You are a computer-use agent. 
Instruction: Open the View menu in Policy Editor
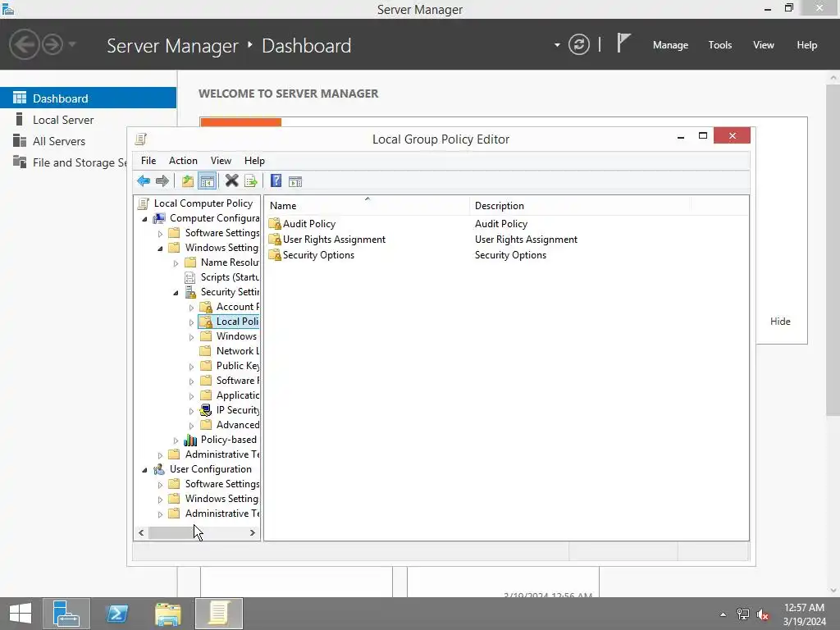tap(221, 161)
